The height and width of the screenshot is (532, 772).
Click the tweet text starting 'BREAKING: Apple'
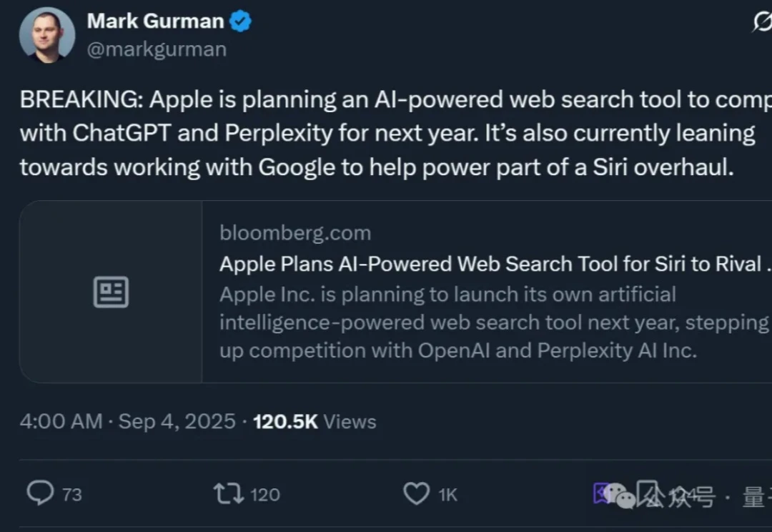click(x=386, y=133)
